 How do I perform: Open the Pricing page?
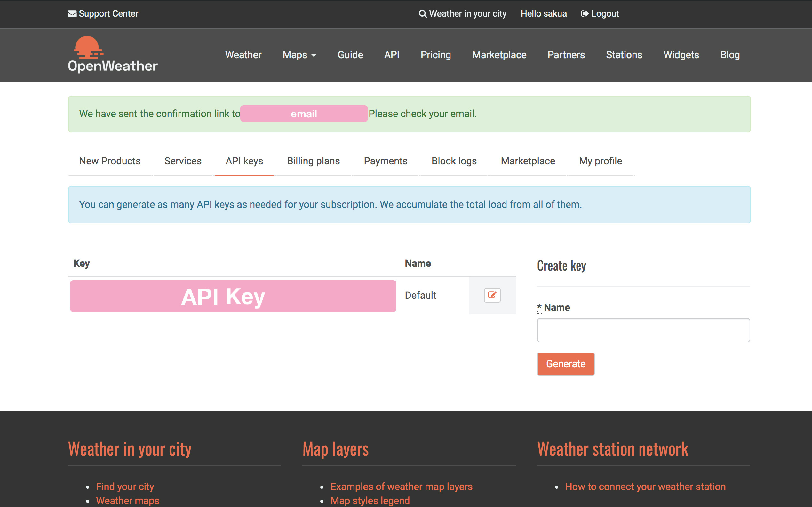point(436,55)
